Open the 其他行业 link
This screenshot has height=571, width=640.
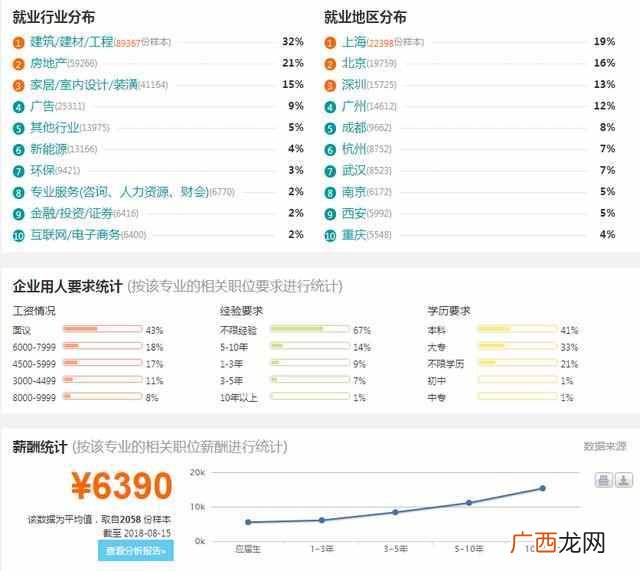(54, 127)
